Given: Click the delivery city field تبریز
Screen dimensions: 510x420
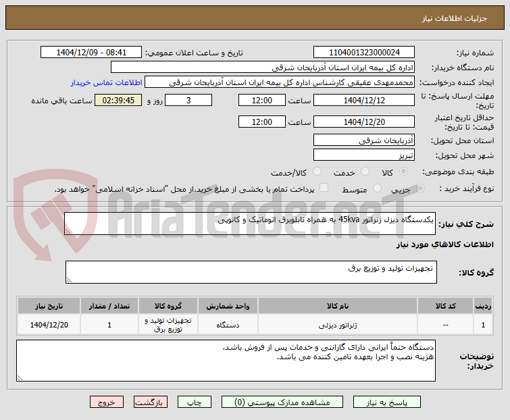Looking at the screenshot, I should [x=364, y=155].
